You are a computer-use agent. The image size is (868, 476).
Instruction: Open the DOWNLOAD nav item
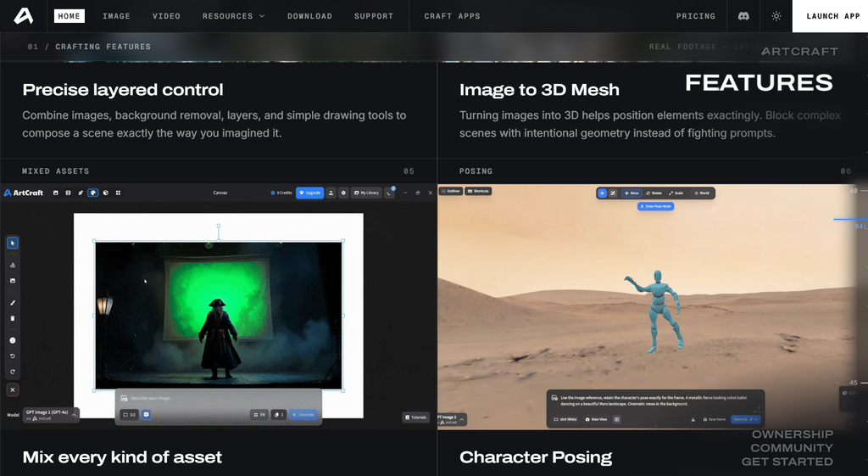[x=309, y=16]
